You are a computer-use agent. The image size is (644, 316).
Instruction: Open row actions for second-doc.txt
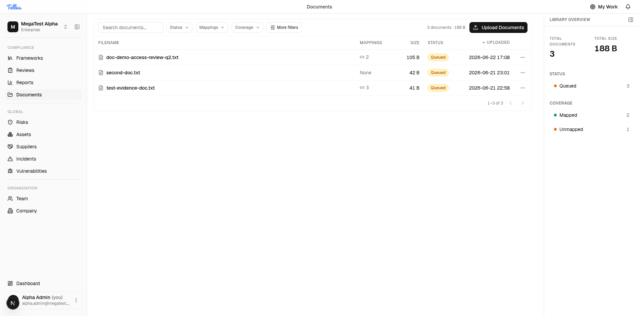click(523, 73)
